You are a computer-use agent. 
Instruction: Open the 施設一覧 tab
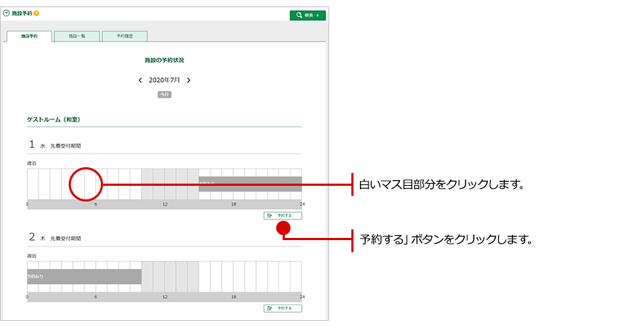77,36
